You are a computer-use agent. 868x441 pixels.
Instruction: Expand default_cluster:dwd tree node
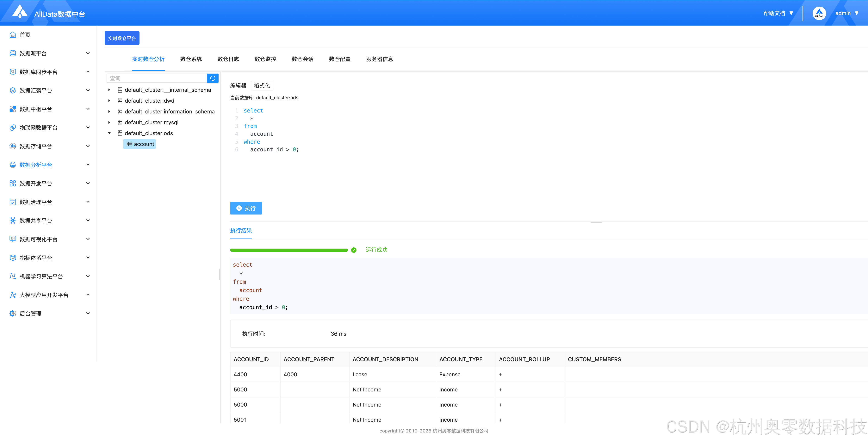click(x=109, y=101)
